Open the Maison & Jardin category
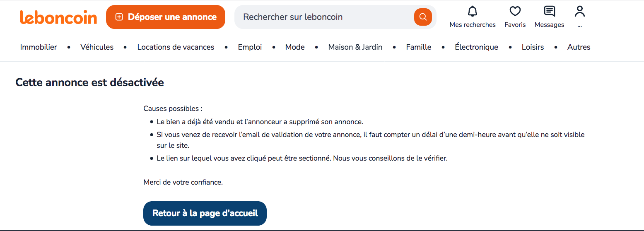644x231 pixels. pos(355,47)
